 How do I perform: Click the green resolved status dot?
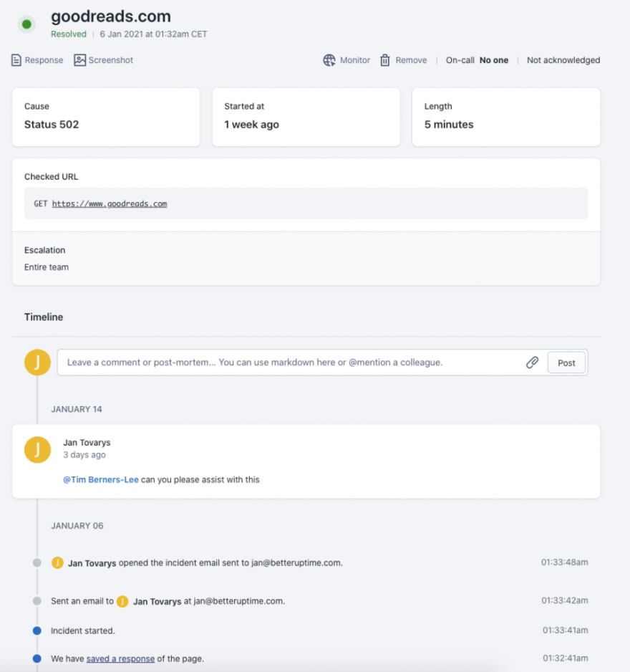click(26, 24)
